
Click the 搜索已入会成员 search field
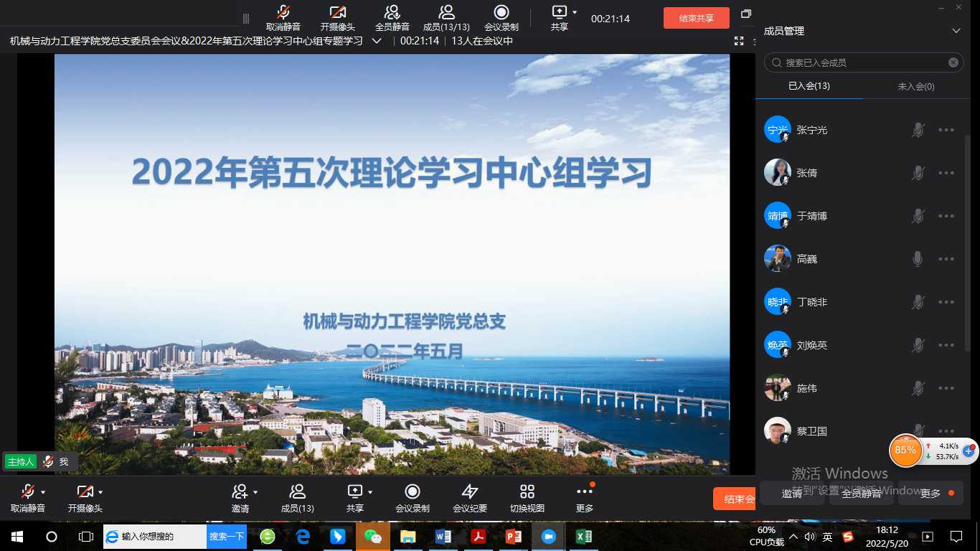point(861,62)
